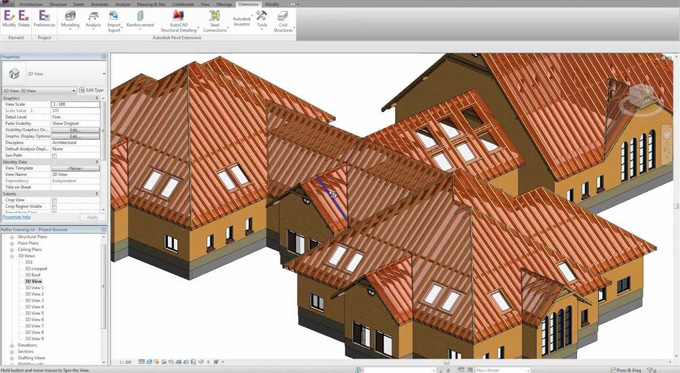Open the Analysis extensions tool
The width and height of the screenshot is (680, 373).
point(93,20)
